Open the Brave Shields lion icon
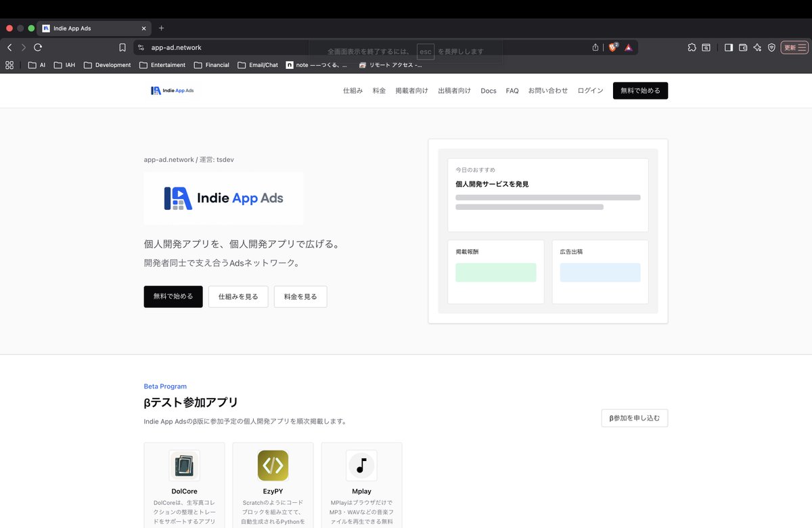Viewport: 812px width, 528px height. point(613,47)
